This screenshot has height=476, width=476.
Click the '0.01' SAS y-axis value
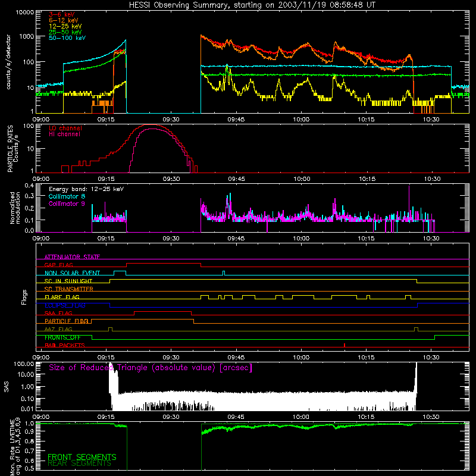click(x=27, y=409)
